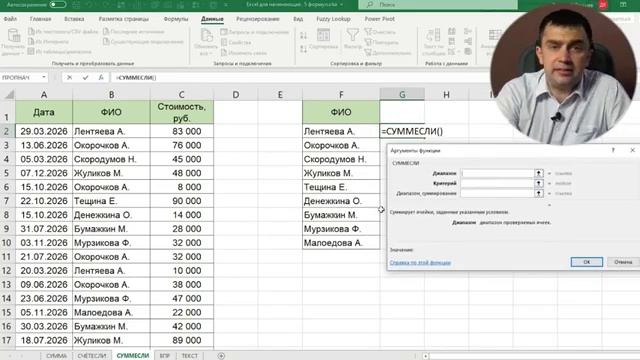Switch to the Главная ribbon tab
640x360 pixels.
[40, 19]
